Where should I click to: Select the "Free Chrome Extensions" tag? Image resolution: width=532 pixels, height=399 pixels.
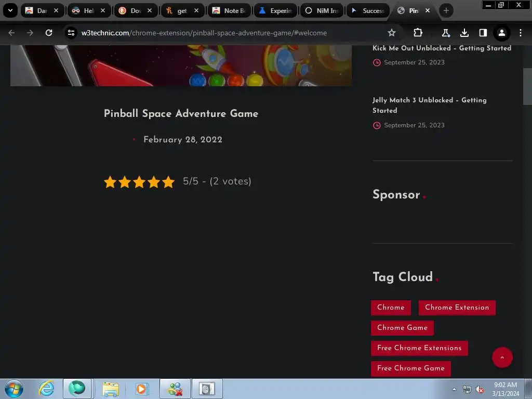[419, 348]
